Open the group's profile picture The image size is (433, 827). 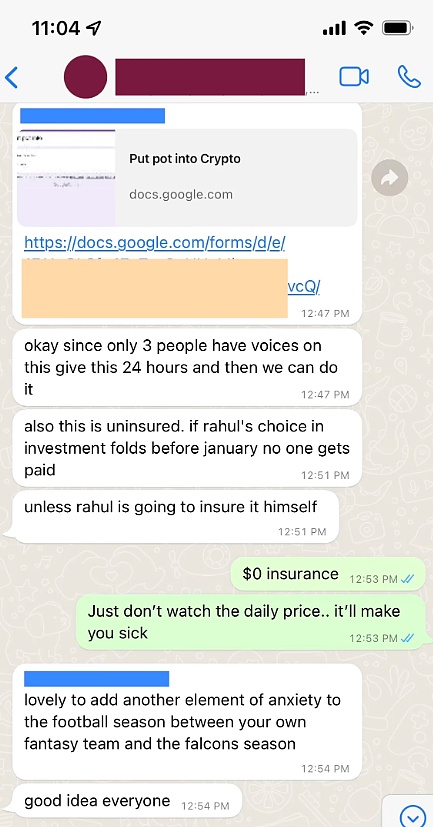point(85,77)
